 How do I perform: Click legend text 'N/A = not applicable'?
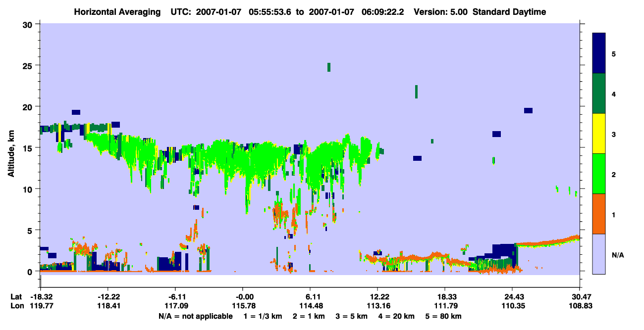coord(195,316)
